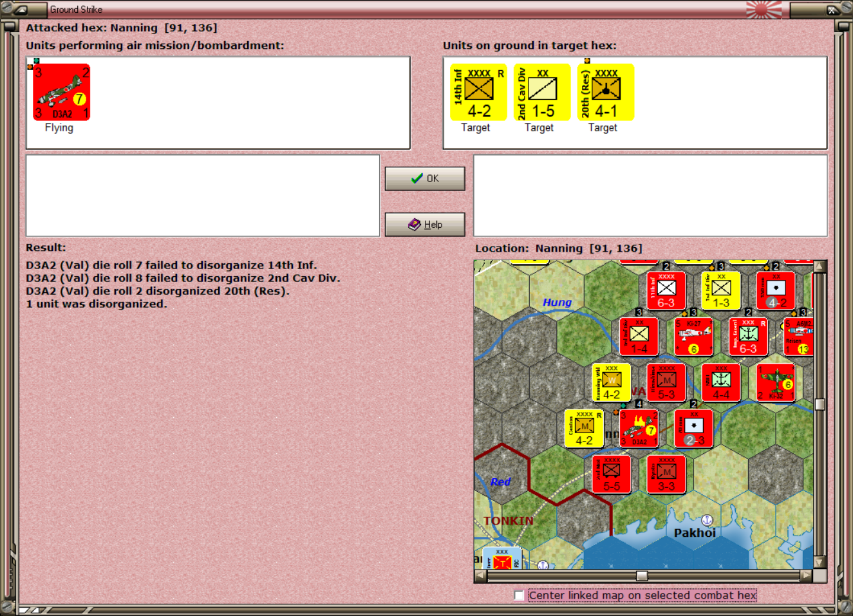
Task: Click the red 2-3 artillery unit on map
Action: click(694, 428)
